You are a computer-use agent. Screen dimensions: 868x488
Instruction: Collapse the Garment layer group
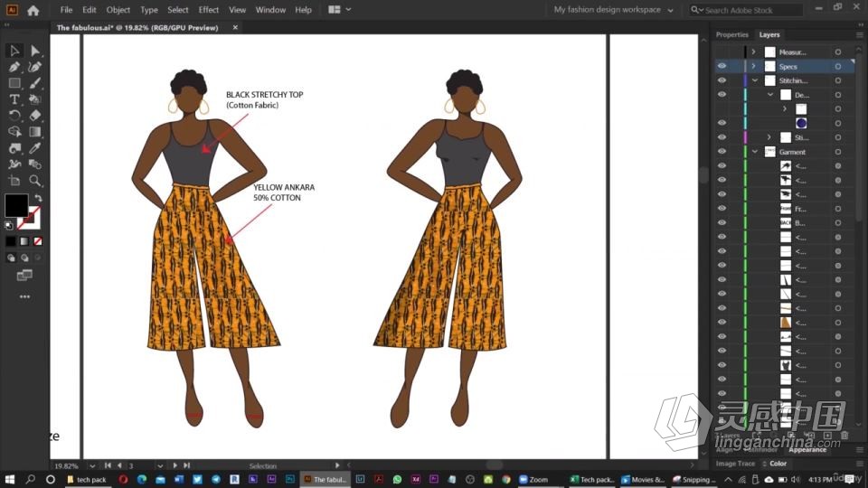click(x=754, y=152)
